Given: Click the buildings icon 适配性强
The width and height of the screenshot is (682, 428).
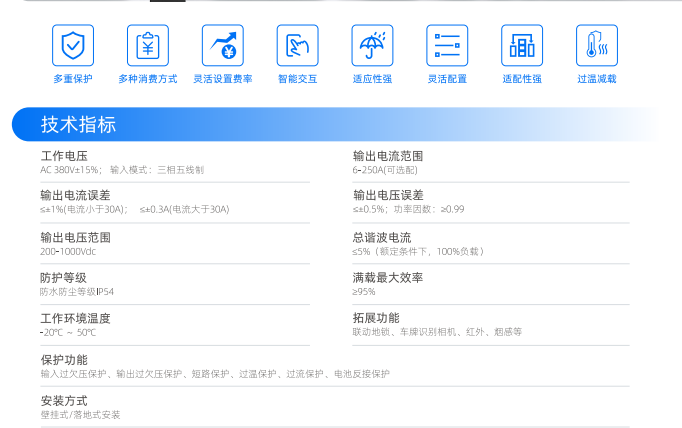Looking at the screenshot, I should 522,46.
